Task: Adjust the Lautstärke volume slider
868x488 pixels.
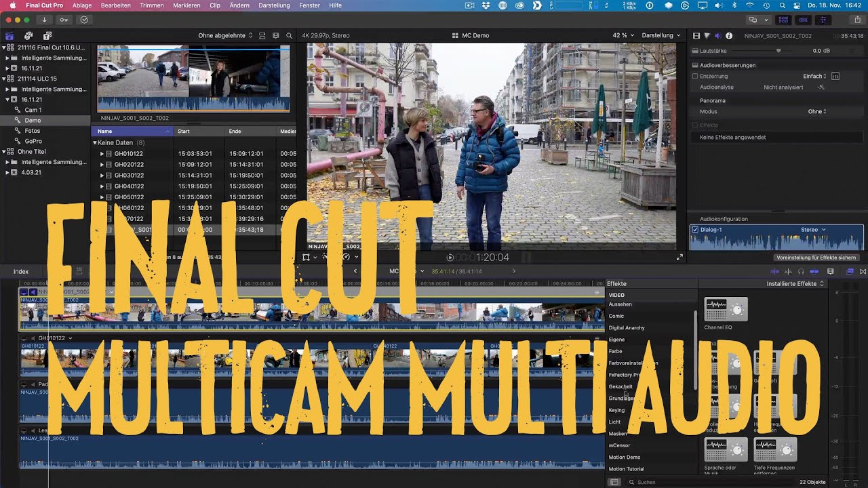Action: [778, 51]
